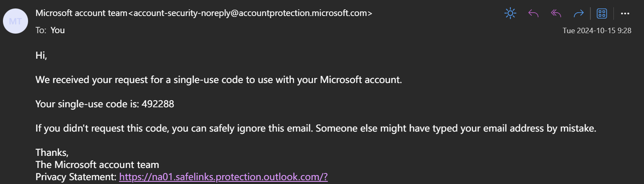Forward this message with the forward arrow
The height and width of the screenshot is (184, 644).
(x=579, y=14)
